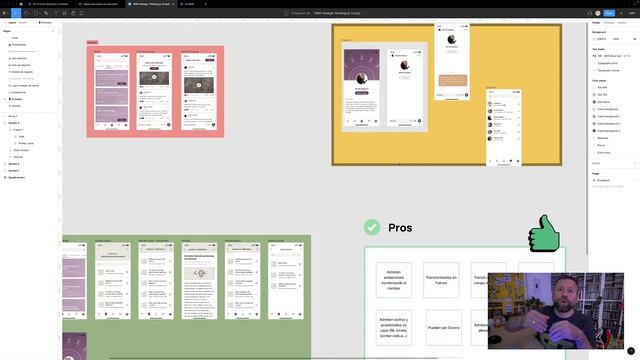Viewport: 640px width, 360px height.
Task: Click the page background color swatch
Action: (594, 39)
